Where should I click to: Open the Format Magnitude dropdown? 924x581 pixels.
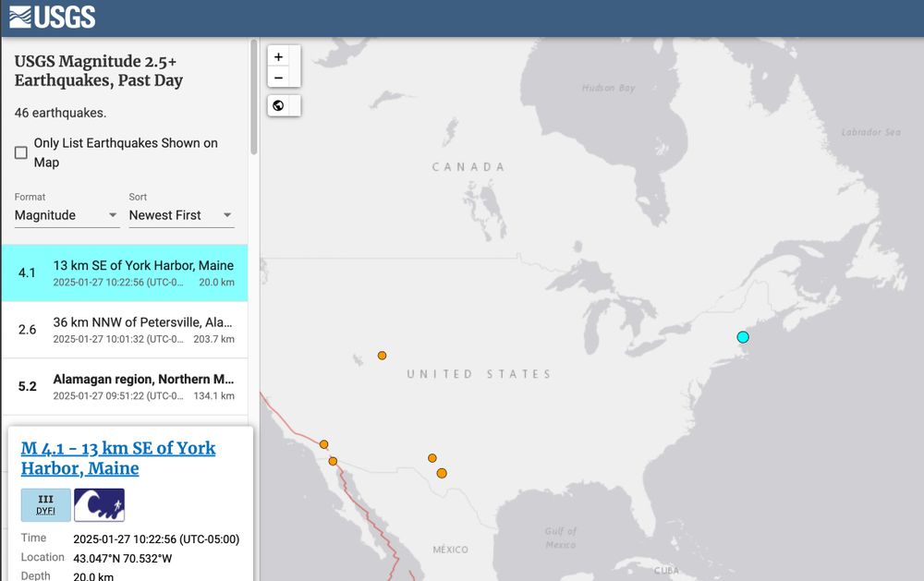click(x=67, y=215)
